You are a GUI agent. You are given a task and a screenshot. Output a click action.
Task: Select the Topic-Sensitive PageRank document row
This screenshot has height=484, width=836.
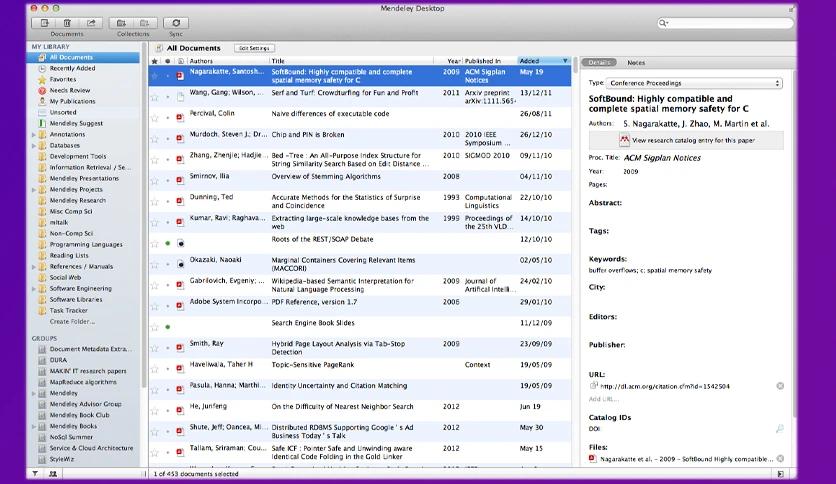click(360, 369)
